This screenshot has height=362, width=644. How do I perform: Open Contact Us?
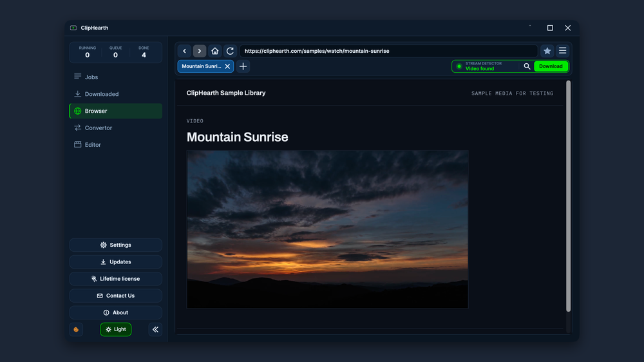tap(116, 296)
